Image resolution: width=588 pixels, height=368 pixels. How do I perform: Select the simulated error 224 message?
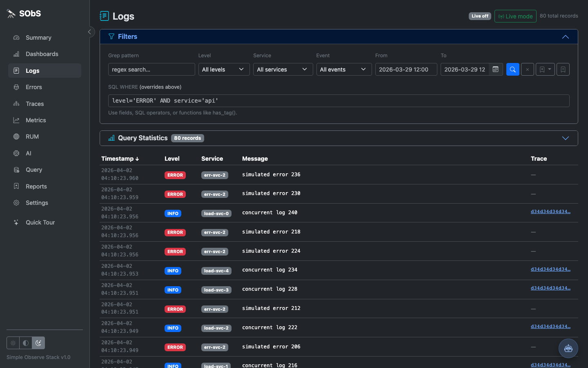click(271, 251)
